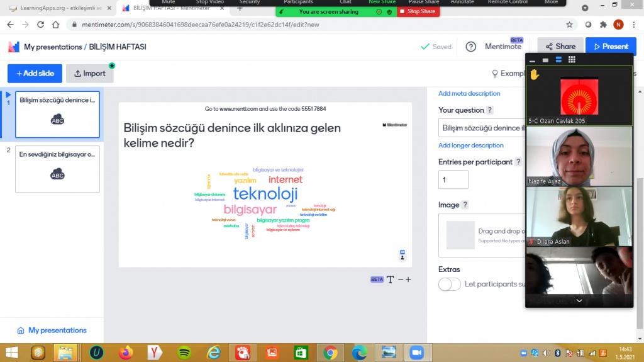Click the text size T icon
The image size is (644, 362).
(390, 280)
